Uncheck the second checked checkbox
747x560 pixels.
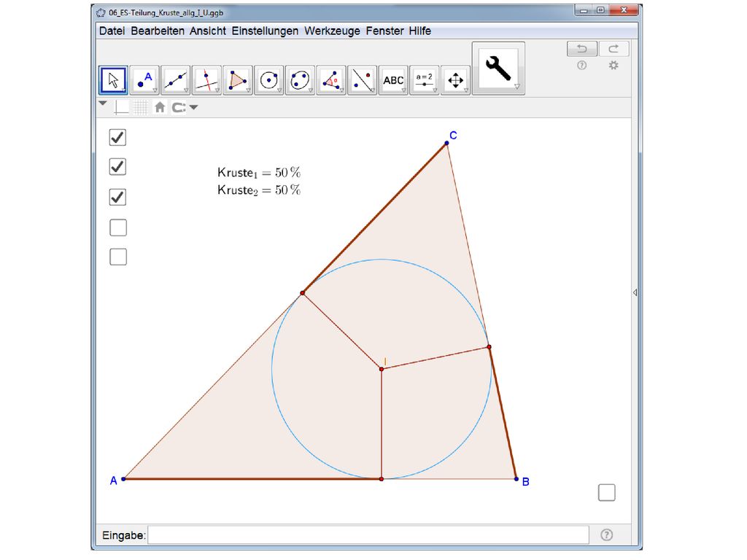117,167
